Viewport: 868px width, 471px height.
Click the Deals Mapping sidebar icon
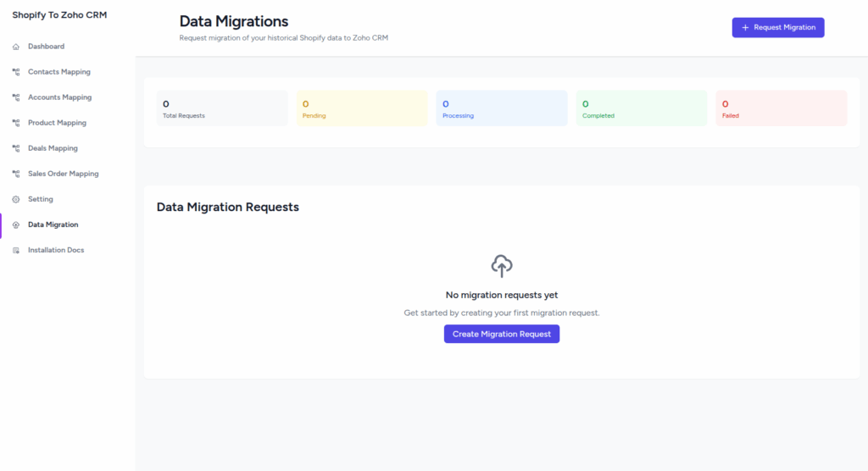point(16,148)
